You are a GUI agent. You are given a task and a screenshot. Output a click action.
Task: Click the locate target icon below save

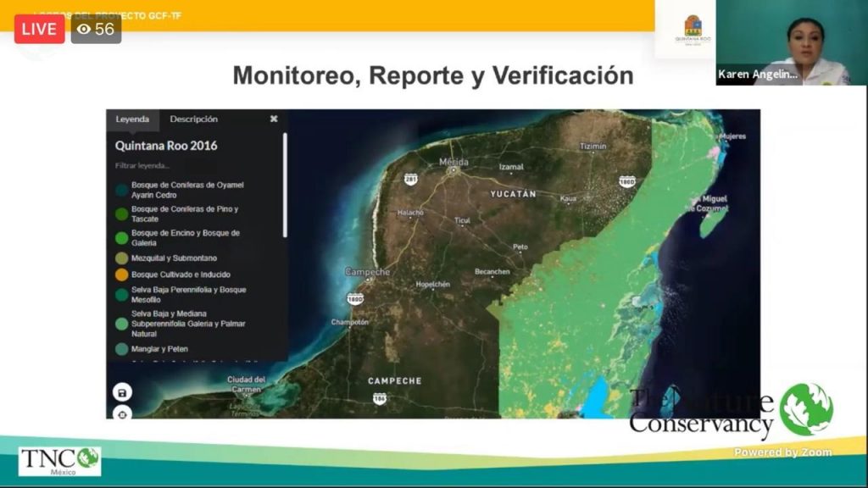click(x=123, y=413)
